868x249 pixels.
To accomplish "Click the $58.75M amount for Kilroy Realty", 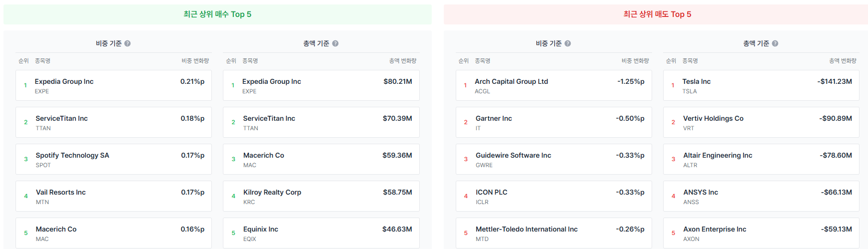I will click(x=397, y=192).
